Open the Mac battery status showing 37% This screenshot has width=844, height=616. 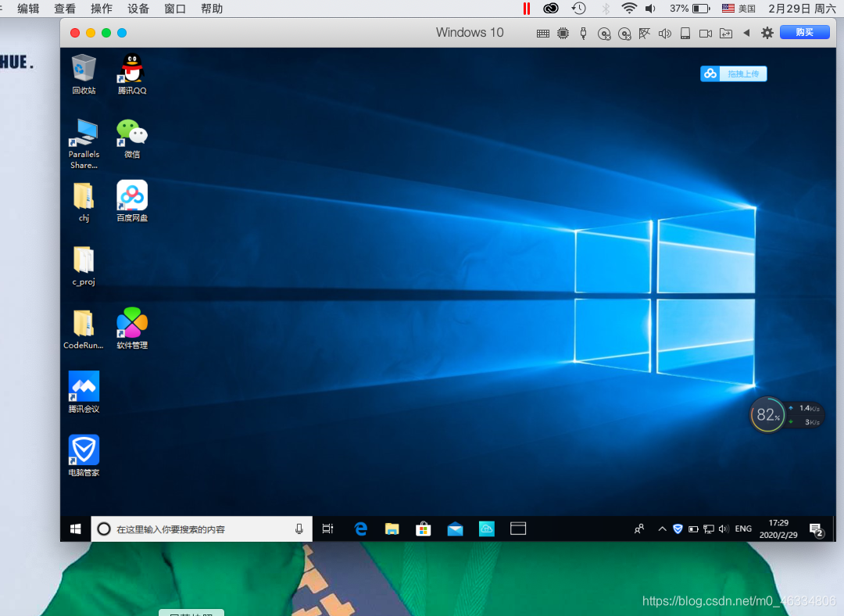(x=690, y=9)
